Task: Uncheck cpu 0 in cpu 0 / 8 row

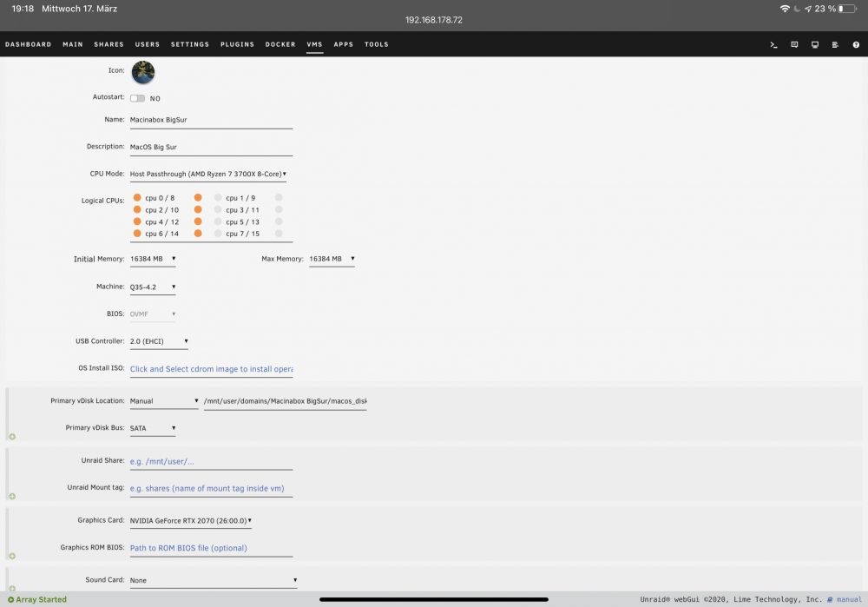Action: point(137,198)
